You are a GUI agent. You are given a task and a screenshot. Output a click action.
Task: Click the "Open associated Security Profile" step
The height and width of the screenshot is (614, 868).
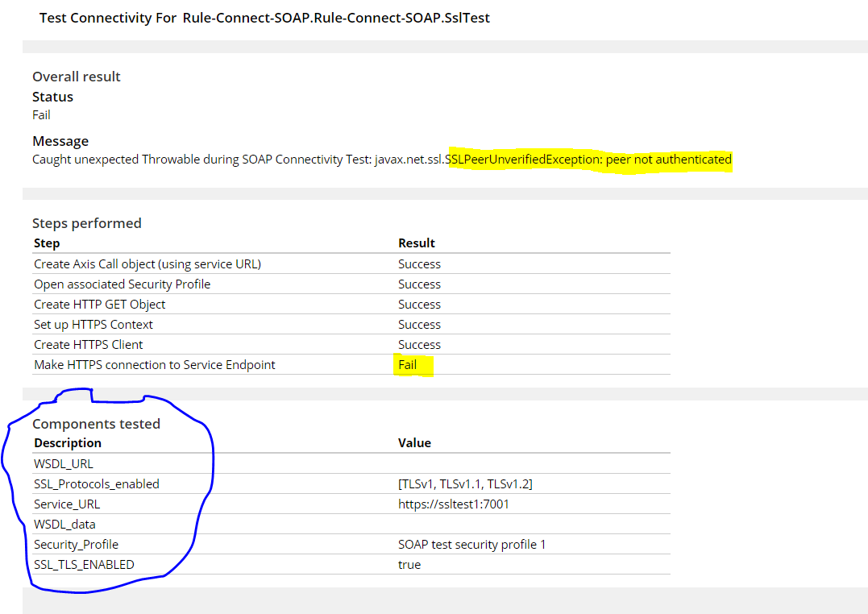pyautogui.click(x=123, y=284)
